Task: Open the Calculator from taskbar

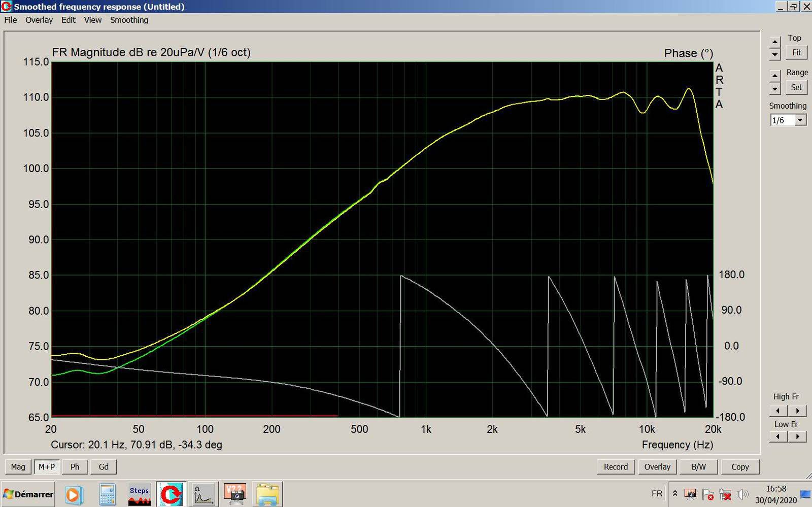Action: click(107, 494)
